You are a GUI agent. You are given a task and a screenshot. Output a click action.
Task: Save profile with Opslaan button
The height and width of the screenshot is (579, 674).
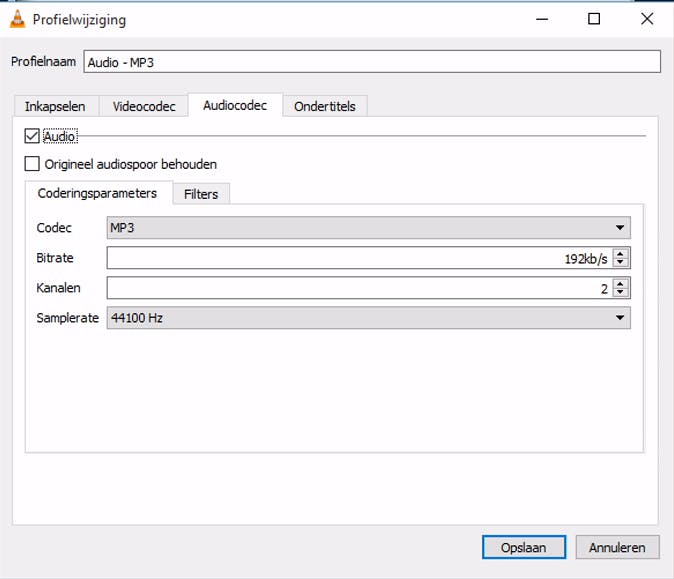pos(524,547)
